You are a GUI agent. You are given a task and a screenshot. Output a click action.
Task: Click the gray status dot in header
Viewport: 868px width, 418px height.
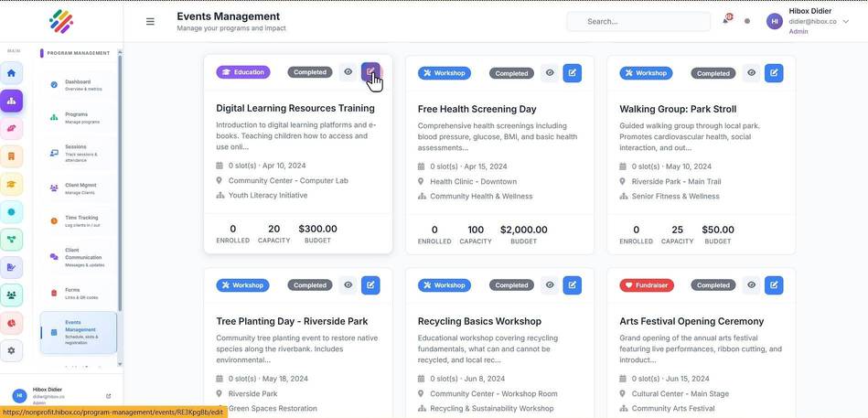pos(747,22)
